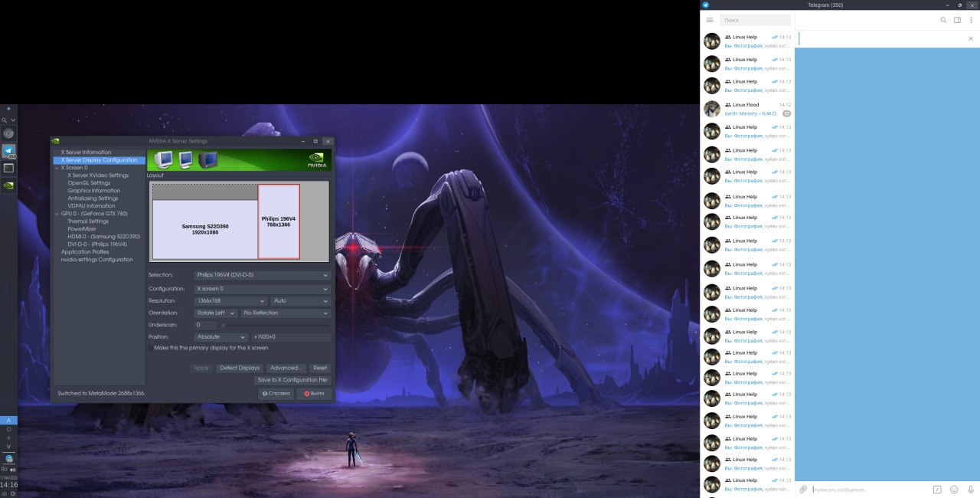This screenshot has height=498, width=980.
Task: Click the round launcher icon in side panel
Action: pos(8,133)
